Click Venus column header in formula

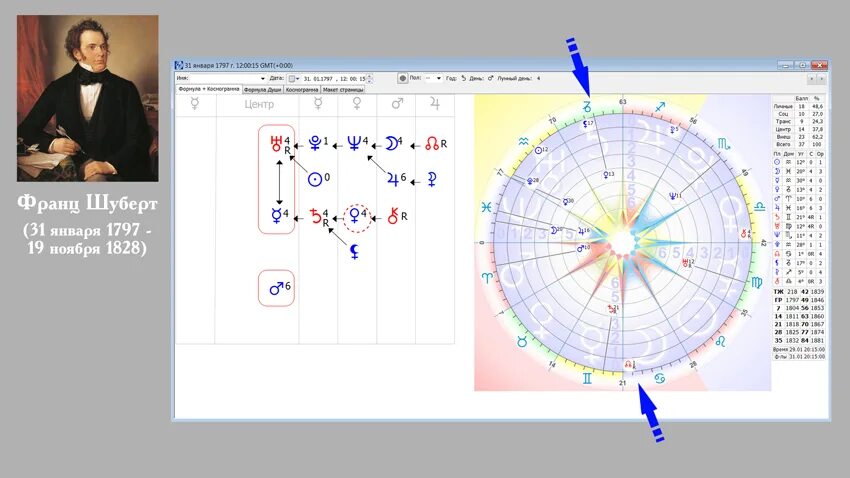(357, 104)
